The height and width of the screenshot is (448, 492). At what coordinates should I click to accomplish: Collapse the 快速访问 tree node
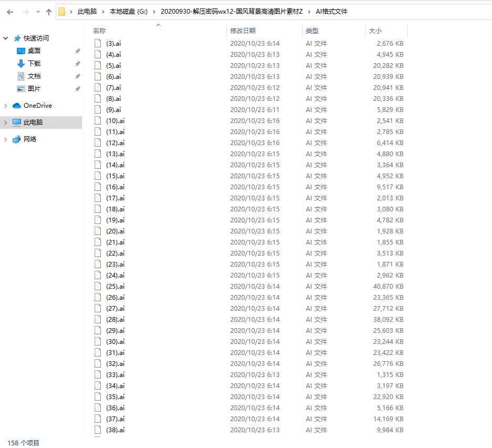point(5,38)
